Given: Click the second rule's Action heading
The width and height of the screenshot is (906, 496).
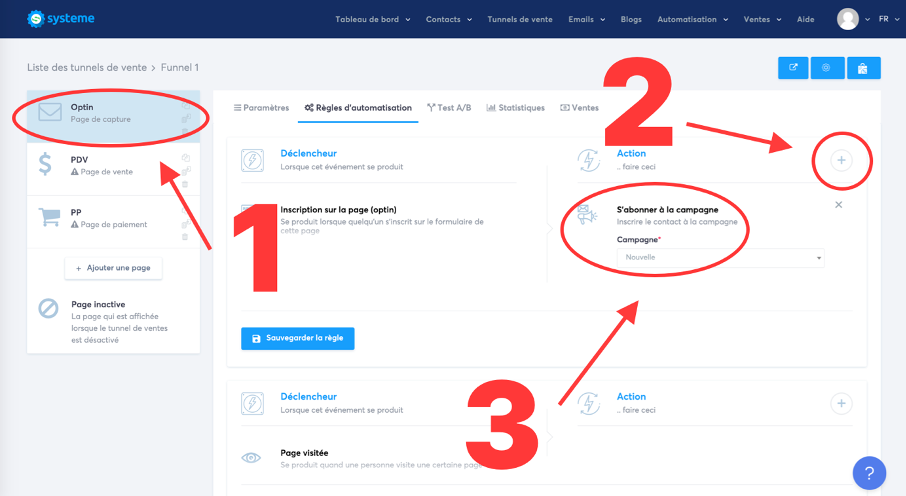Looking at the screenshot, I should pyautogui.click(x=631, y=397).
